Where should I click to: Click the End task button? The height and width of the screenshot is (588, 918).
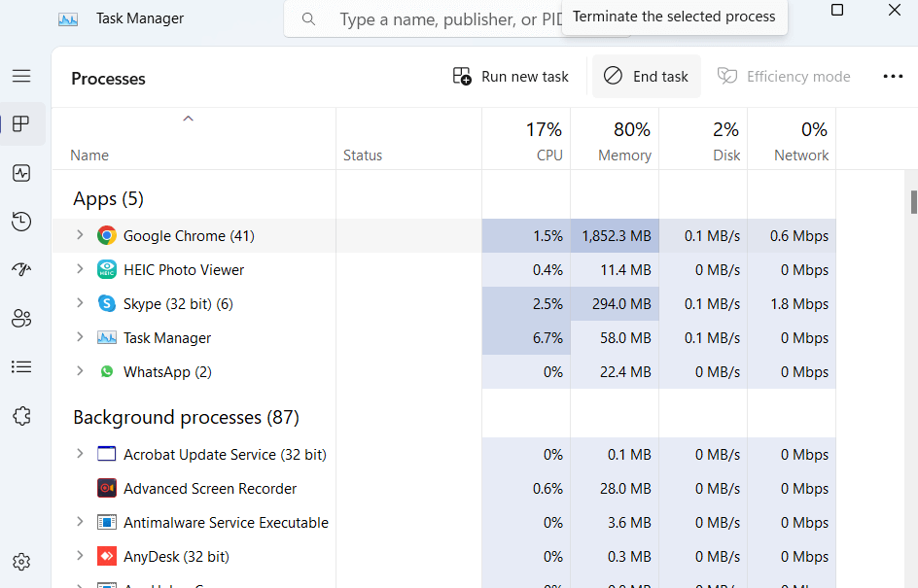tap(647, 77)
